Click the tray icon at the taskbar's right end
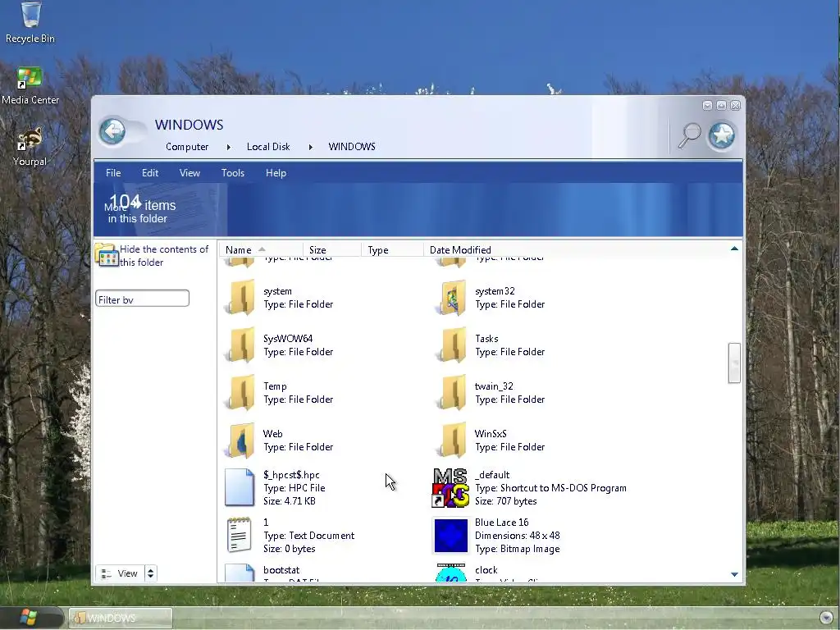840x630 pixels. (826, 618)
